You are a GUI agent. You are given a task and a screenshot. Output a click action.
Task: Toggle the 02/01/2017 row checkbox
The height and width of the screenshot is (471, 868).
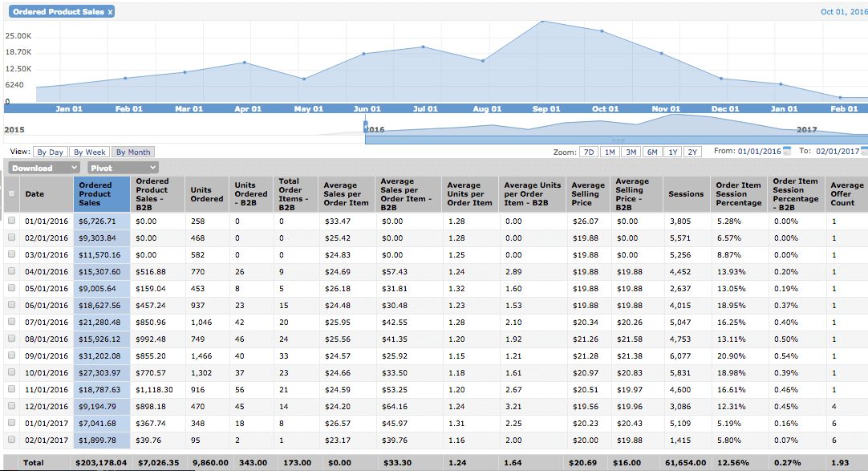(x=11, y=441)
